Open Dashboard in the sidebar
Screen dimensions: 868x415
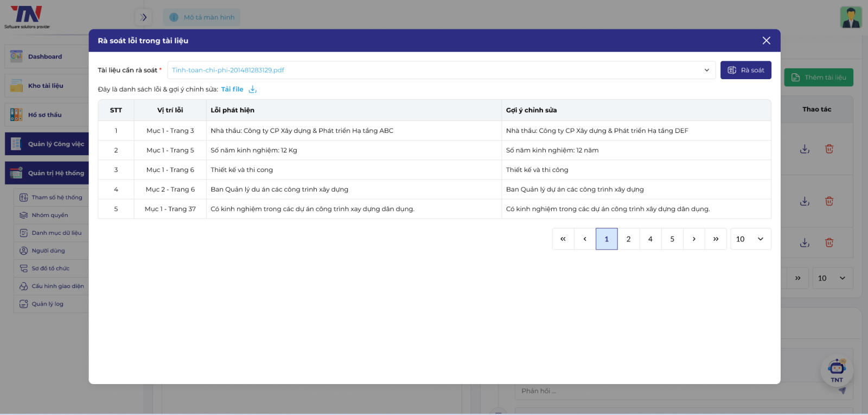tap(45, 56)
